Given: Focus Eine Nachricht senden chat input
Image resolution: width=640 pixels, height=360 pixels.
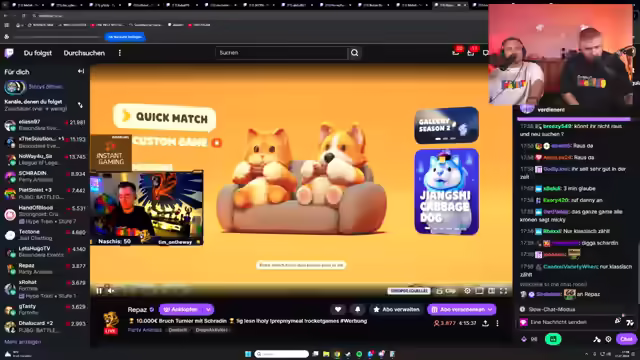Looking at the screenshot, I should [570, 322].
